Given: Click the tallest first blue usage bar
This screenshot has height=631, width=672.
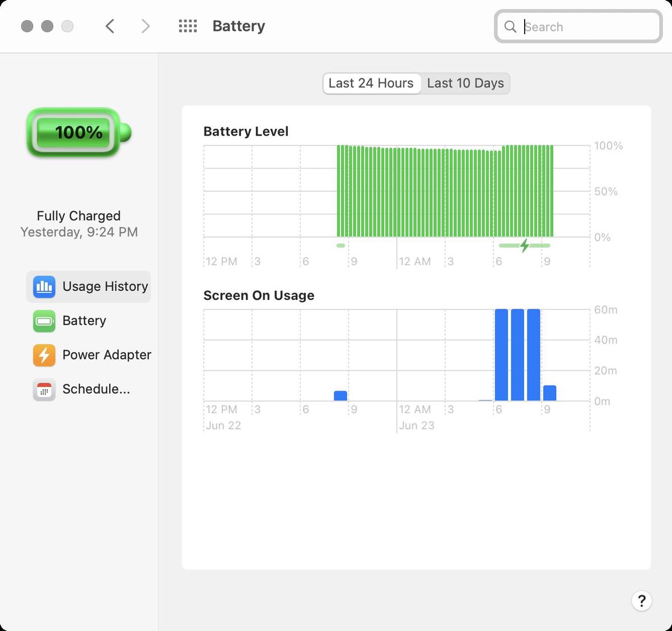Looking at the screenshot, I should point(501,355).
